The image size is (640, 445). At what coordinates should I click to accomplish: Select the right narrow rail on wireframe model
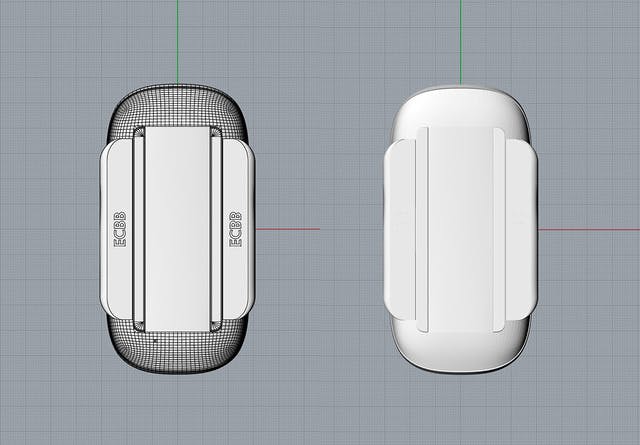tap(215, 228)
